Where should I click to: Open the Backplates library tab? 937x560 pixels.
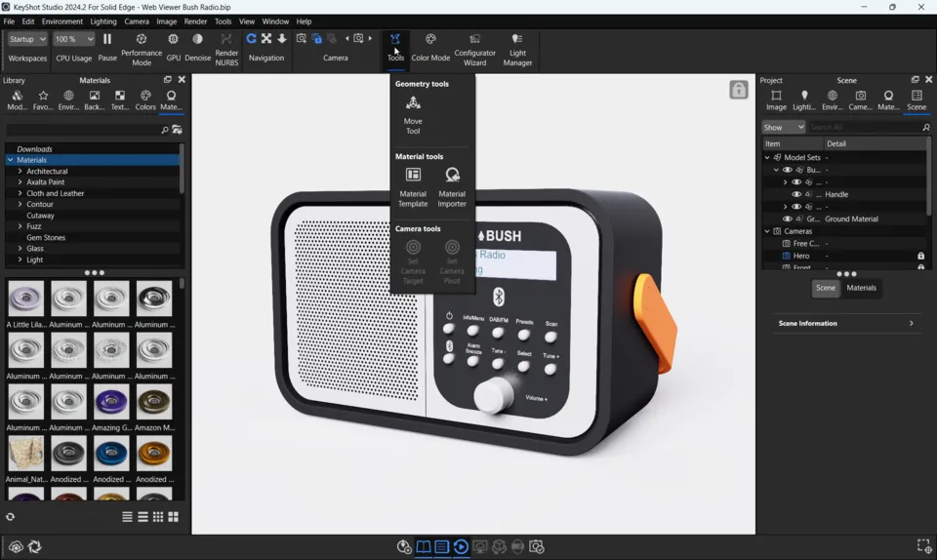pos(95,100)
